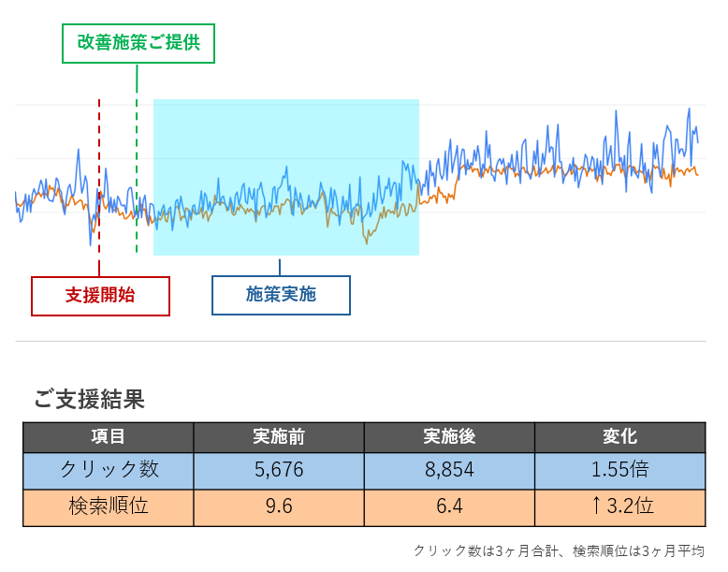Click the 変化 column header
Viewport: 728px width, 572px height.
click(x=620, y=437)
